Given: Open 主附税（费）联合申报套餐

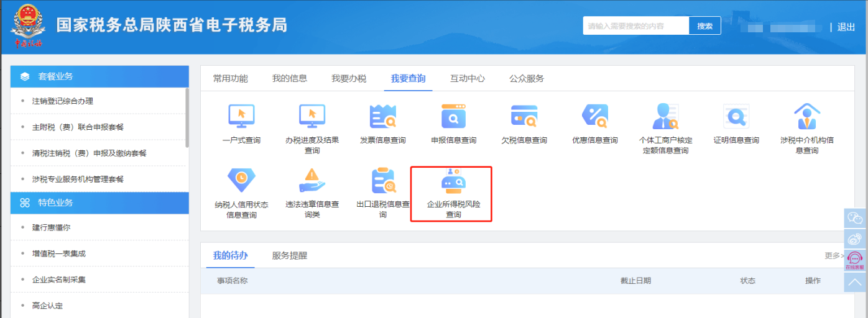Looking at the screenshot, I should 78,127.
